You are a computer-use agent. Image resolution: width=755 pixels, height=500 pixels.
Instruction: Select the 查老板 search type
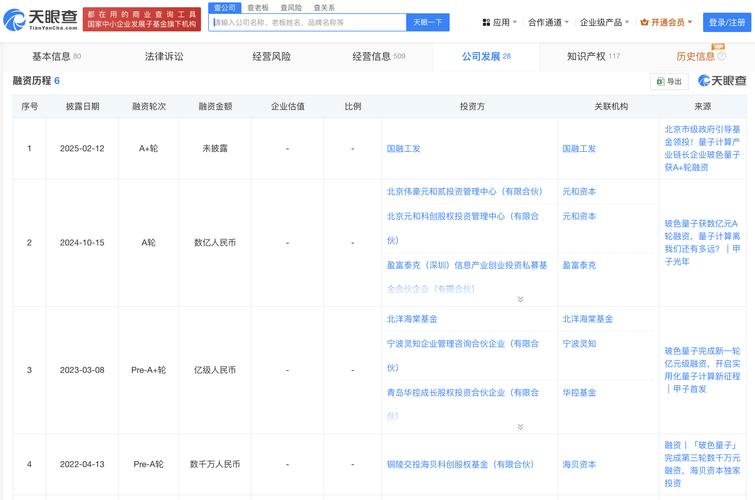click(258, 7)
